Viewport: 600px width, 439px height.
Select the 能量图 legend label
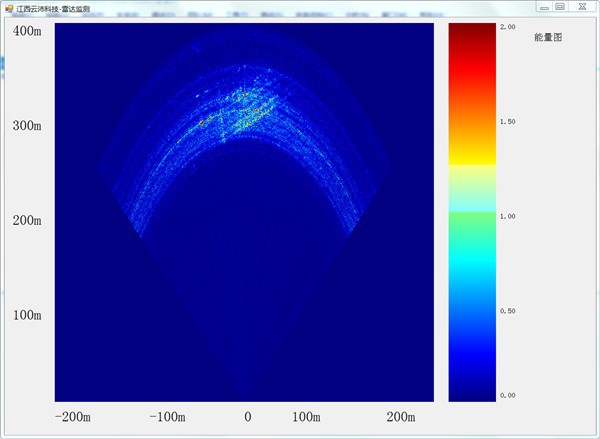(549, 37)
